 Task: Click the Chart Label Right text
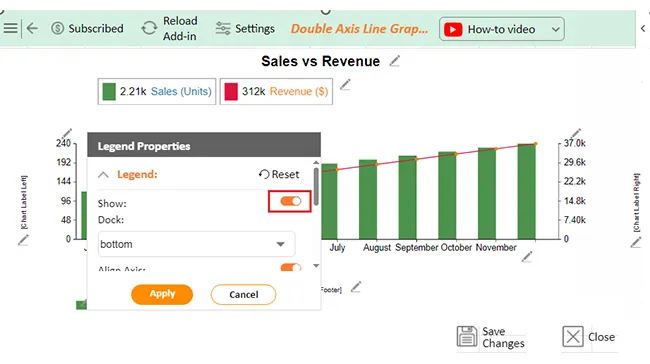[636, 203]
